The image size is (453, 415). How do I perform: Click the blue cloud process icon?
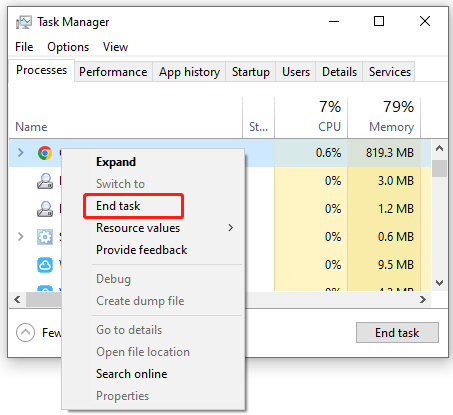pyautogui.click(x=45, y=265)
